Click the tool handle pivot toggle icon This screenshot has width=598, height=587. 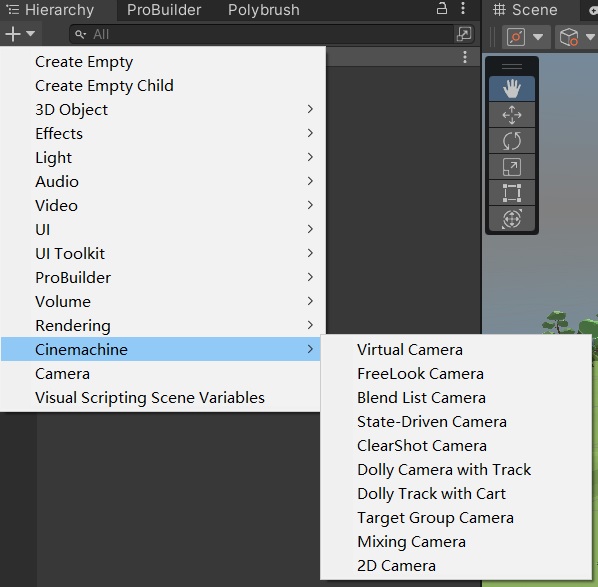(516, 37)
